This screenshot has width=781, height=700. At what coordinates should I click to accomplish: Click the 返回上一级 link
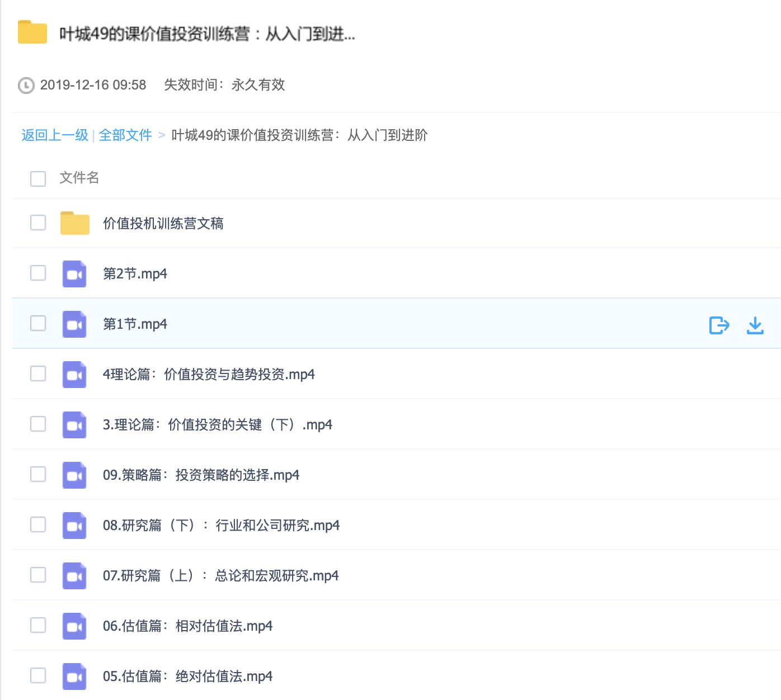coord(55,135)
